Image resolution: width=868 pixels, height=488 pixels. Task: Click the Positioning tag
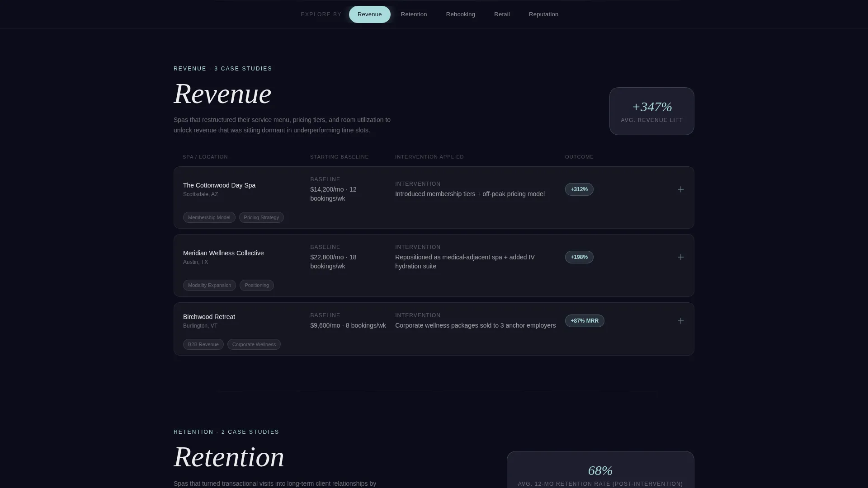pos(256,285)
